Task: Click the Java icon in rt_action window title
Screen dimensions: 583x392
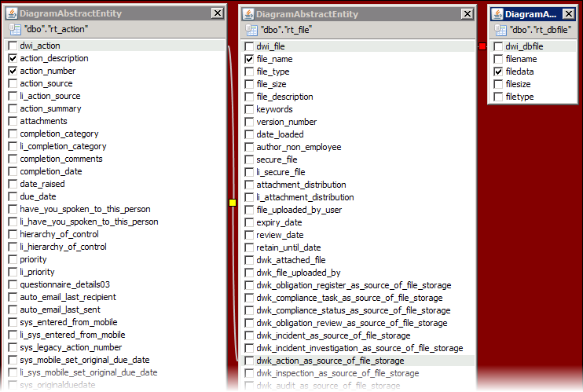Action: coord(12,13)
